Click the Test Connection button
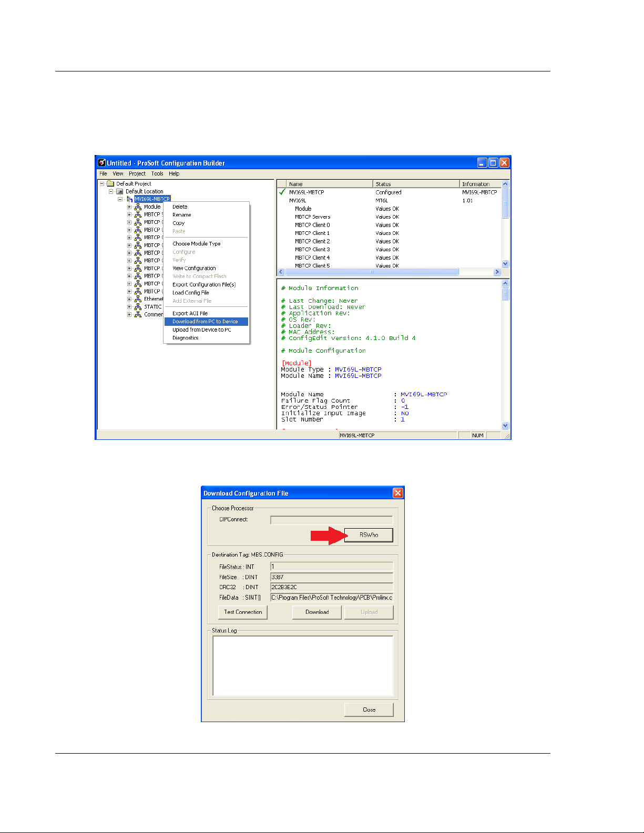Viewport: 644px width, 833px height. (x=243, y=612)
